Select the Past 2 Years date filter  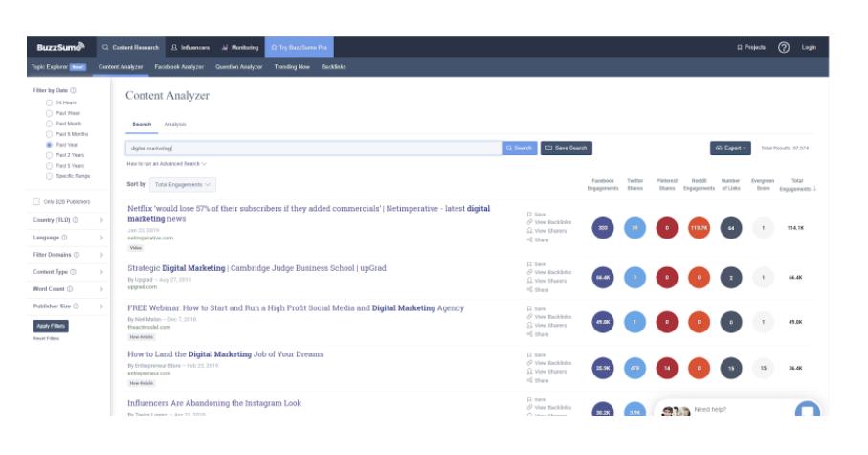[49, 155]
